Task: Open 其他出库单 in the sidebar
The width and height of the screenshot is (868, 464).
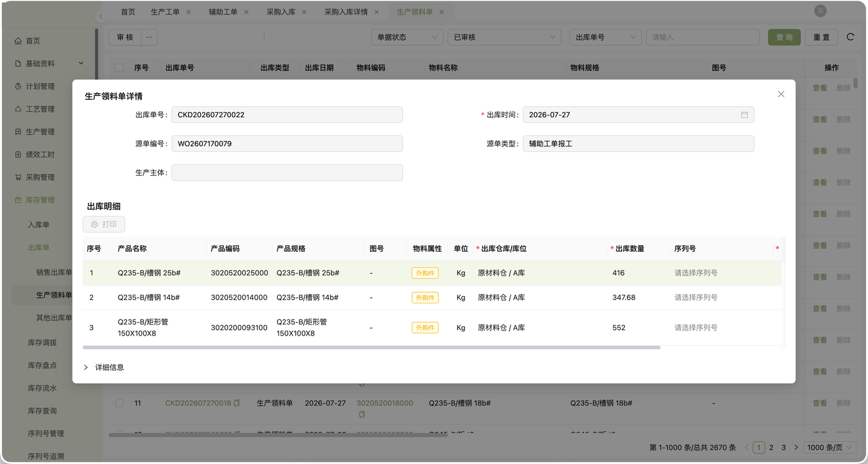Action: [x=54, y=318]
